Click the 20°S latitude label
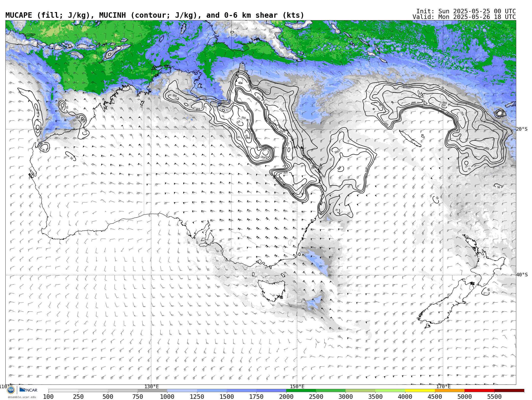Viewport: 532px width, 400px height. coord(522,129)
